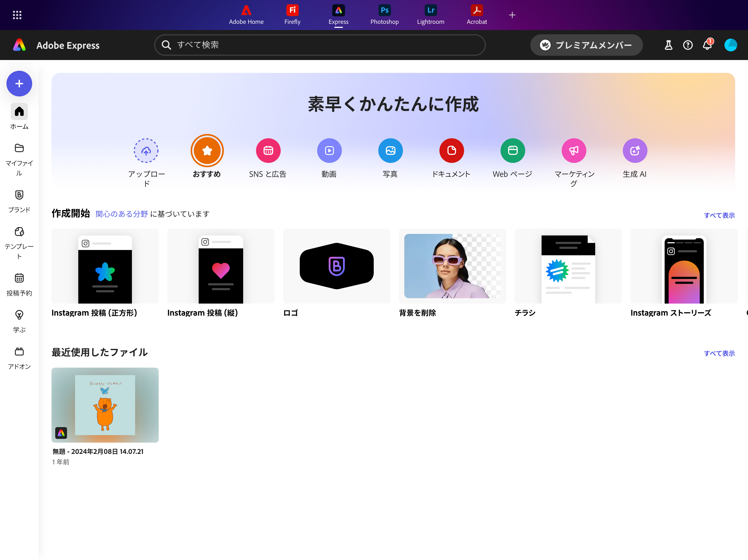
Task: Open 投稿予約 scheduler in the sidebar
Action: click(19, 285)
